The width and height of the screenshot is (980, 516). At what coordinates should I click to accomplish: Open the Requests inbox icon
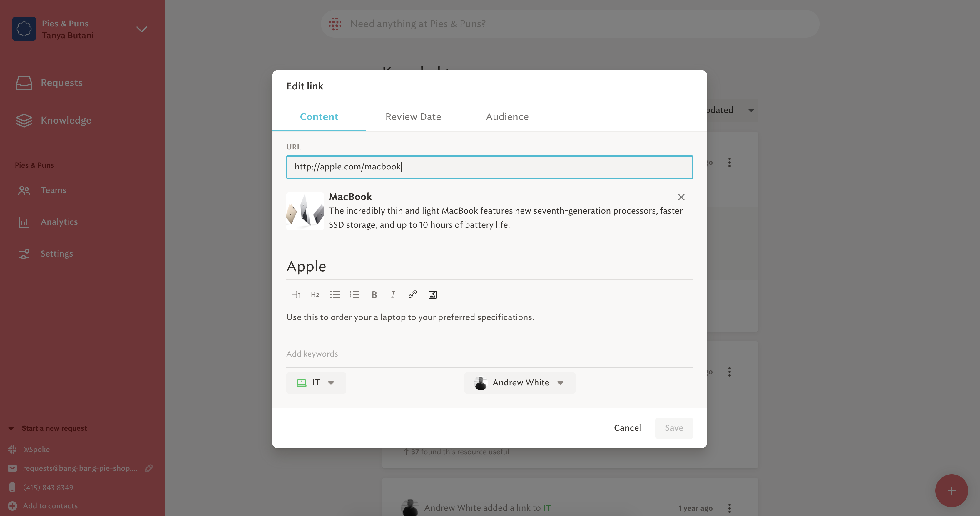[x=24, y=83]
